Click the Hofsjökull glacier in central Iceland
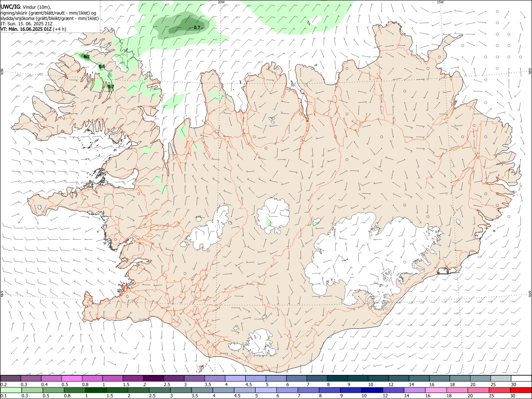The height and width of the screenshot is (399, 532). point(273,215)
